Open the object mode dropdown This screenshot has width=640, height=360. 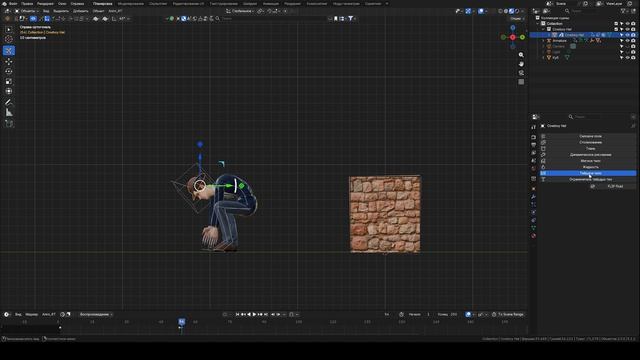pos(27,11)
